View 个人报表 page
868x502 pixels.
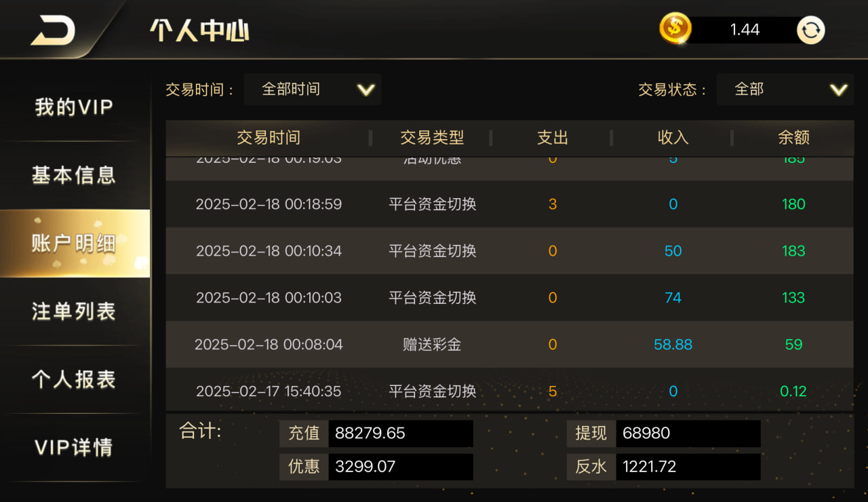(x=75, y=379)
